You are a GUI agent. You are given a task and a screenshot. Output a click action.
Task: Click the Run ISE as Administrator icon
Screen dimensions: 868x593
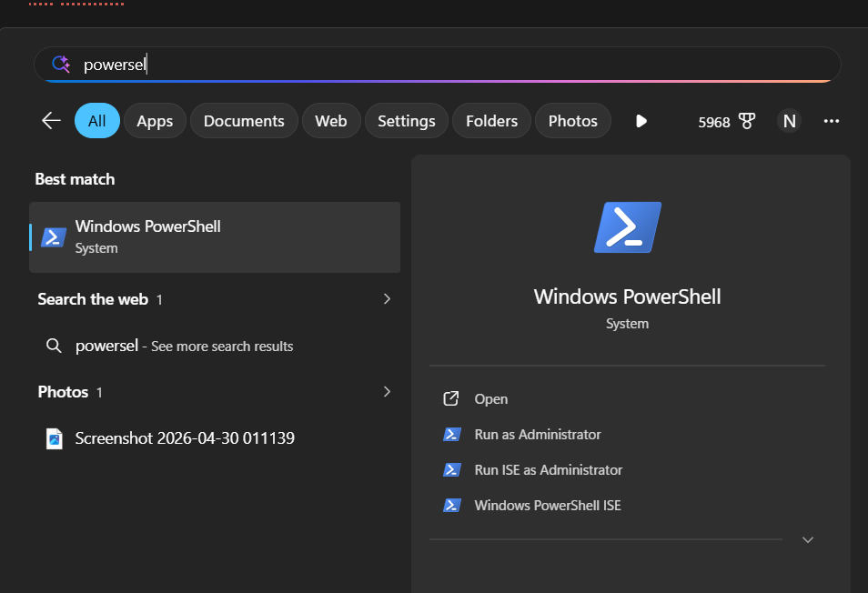click(451, 469)
